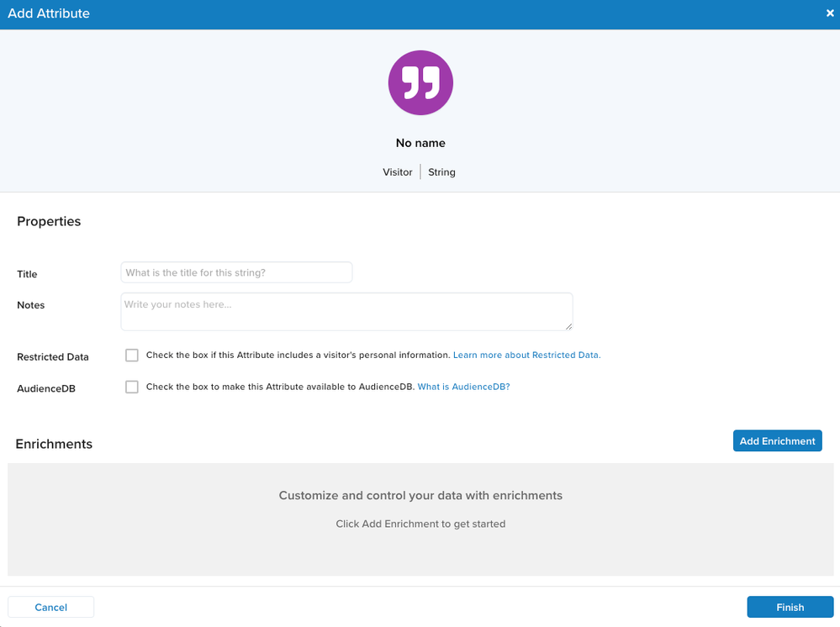Click the Properties section heading
The height and width of the screenshot is (627, 840).
(x=49, y=222)
